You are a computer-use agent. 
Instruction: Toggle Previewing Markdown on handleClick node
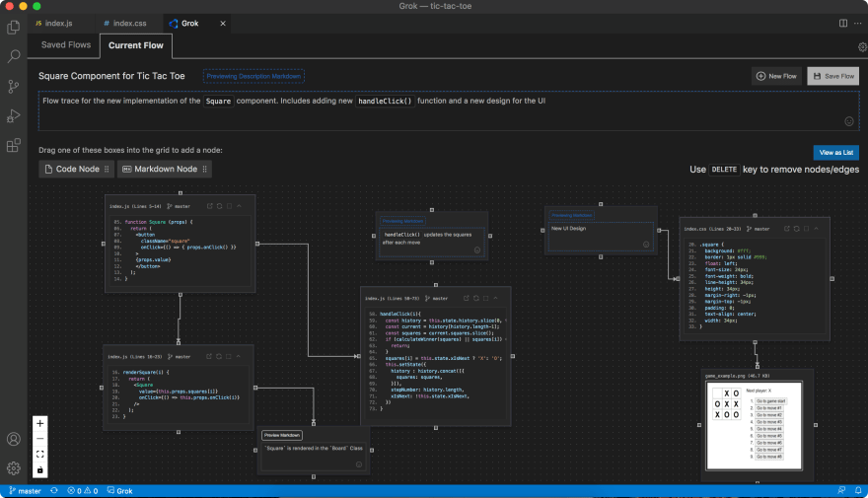click(x=402, y=221)
